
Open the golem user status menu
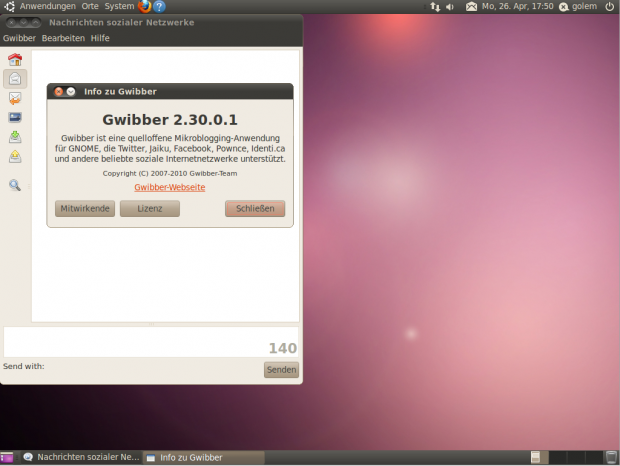[578, 6]
